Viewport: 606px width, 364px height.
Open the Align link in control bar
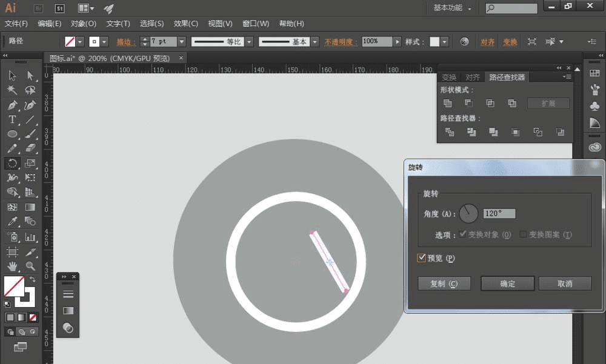[487, 42]
